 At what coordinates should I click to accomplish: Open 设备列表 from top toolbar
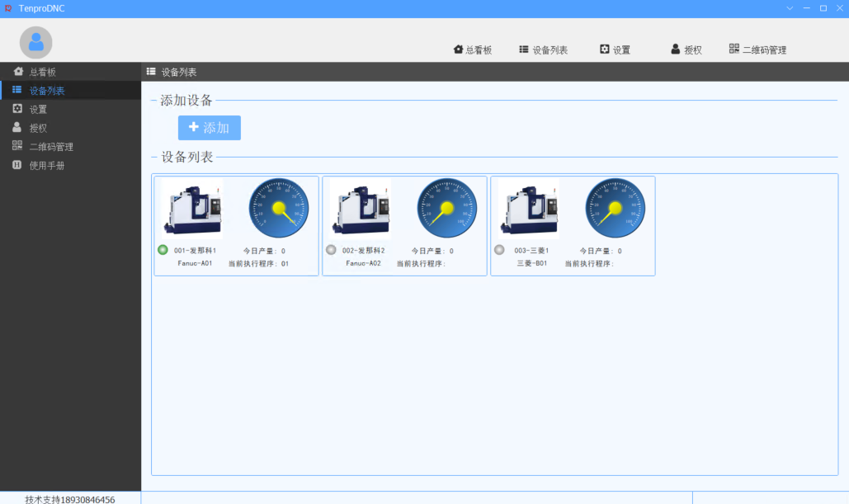[x=544, y=49]
